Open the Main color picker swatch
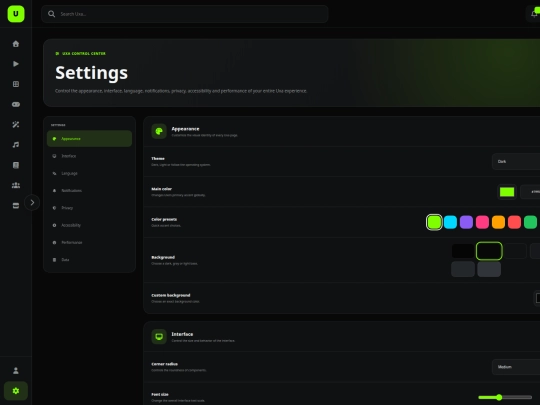 point(507,192)
